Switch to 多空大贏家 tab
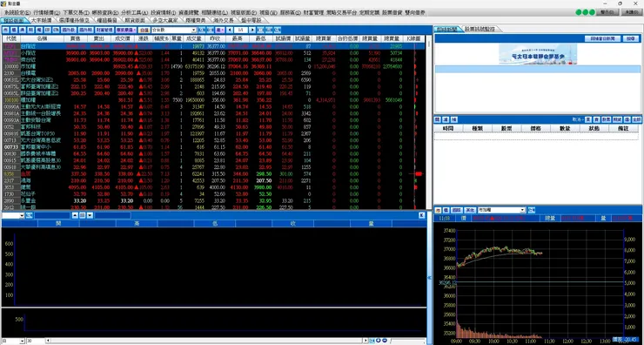 [164, 20]
